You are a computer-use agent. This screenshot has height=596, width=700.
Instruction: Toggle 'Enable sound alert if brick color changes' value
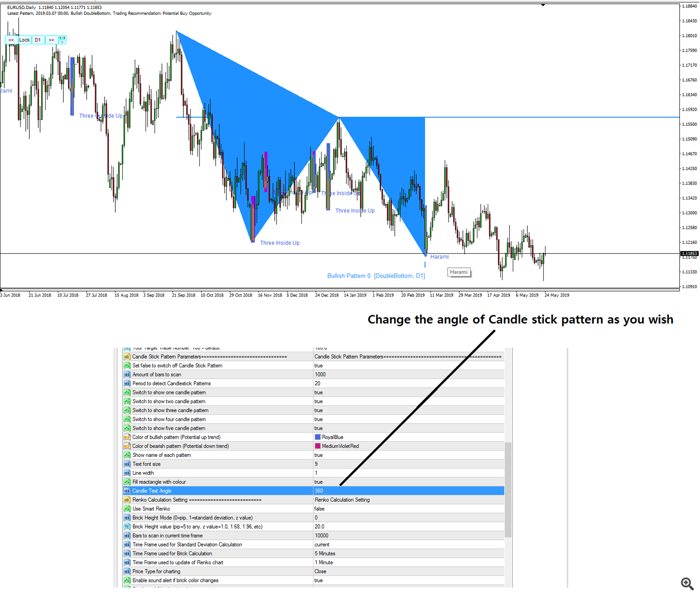[x=319, y=581]
